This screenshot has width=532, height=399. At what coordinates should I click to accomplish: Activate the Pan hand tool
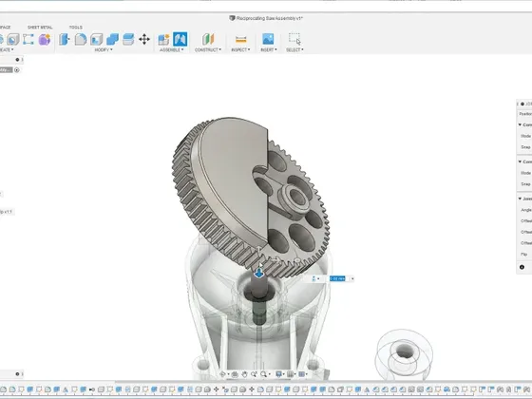coord(244,374)
